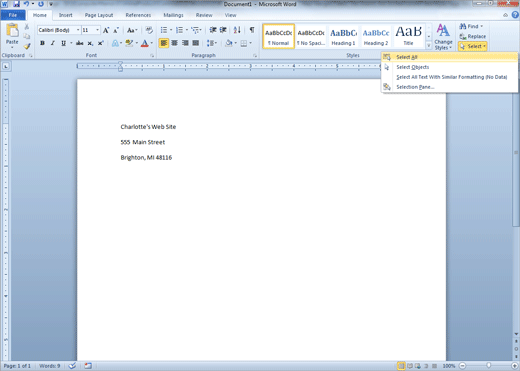The width and height of the screenshot is (520, 371).
Task: Open Change Styles menu
Action: [x=443, y=37]
